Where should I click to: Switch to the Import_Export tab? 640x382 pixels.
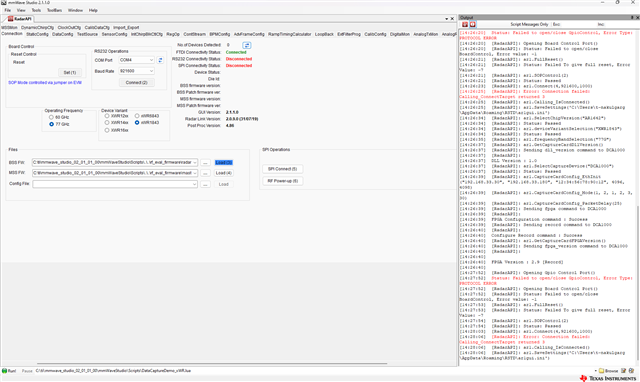[126, 28]
